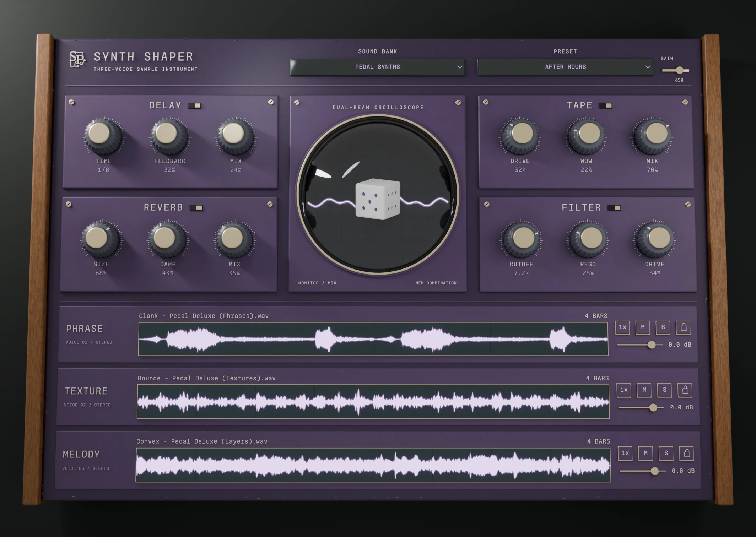
Task: Lock the Melody voice sample
Action: (686, 453)
